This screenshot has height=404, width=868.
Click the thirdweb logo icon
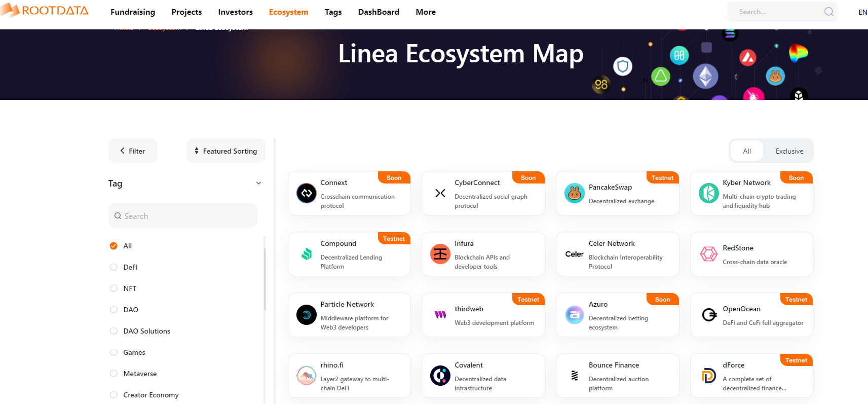pos(440,315)
